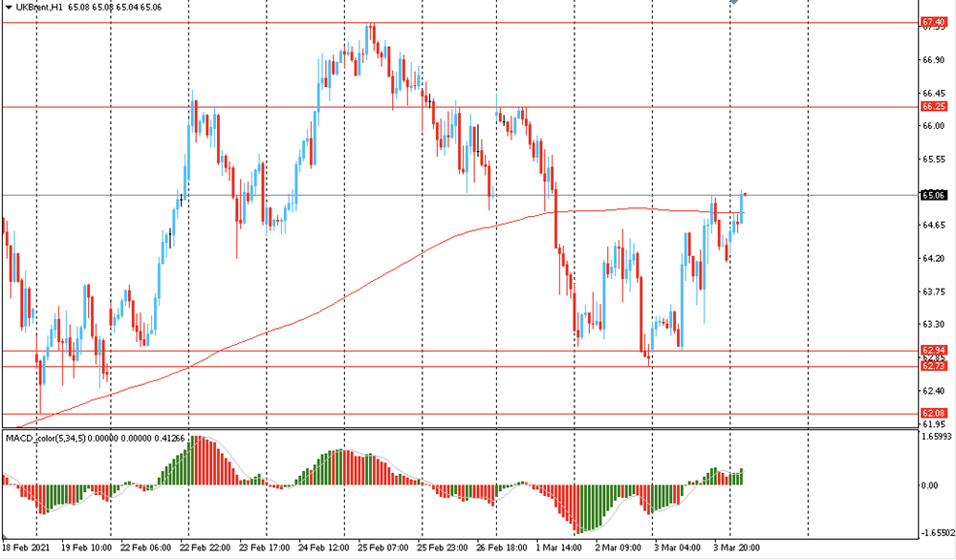
Task: Click the 65.55 value on price axis
Action: coord(934,159)
